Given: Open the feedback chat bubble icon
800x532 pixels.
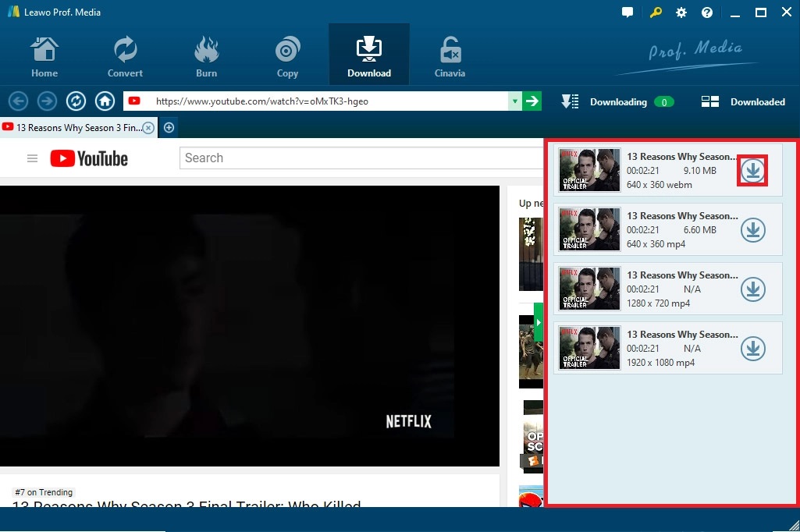Looking at the screenshot, I should point(628,12).
